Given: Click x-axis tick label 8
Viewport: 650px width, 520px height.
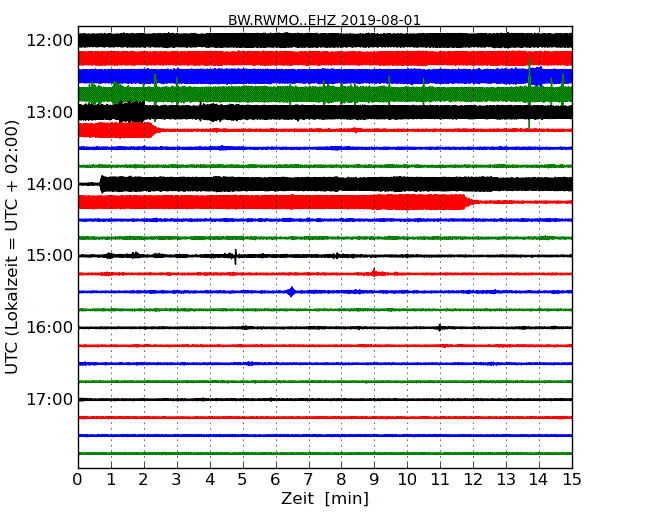Looking at the screenshot, I should click(x=341, y=479).
